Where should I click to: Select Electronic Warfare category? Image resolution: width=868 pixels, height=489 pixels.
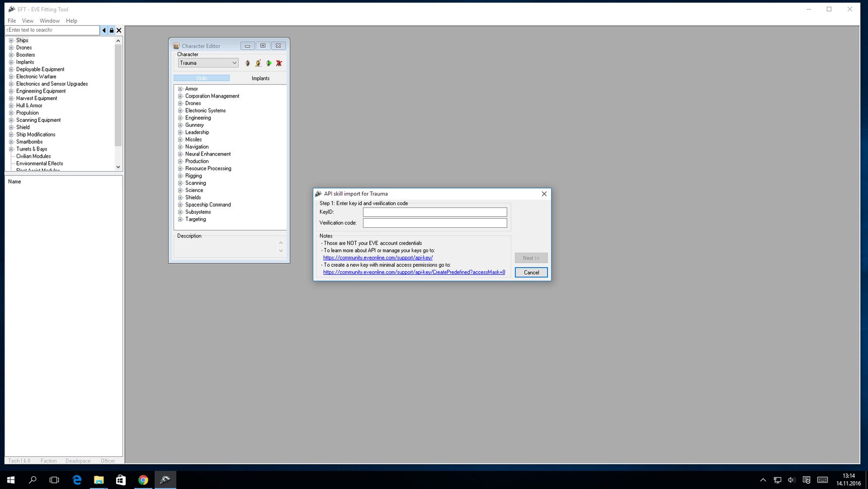click(36, 77)
